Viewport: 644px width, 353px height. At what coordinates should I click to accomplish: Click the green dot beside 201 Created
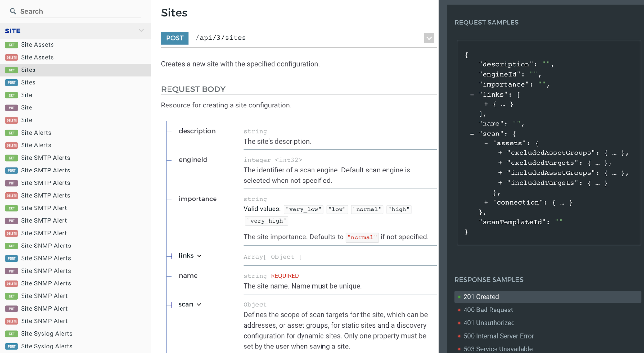point(459,297)
